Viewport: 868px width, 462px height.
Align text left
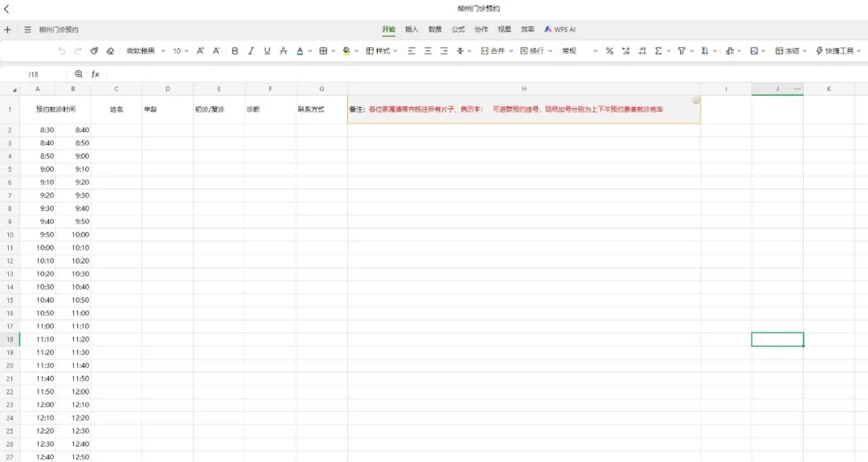[411, 51]
